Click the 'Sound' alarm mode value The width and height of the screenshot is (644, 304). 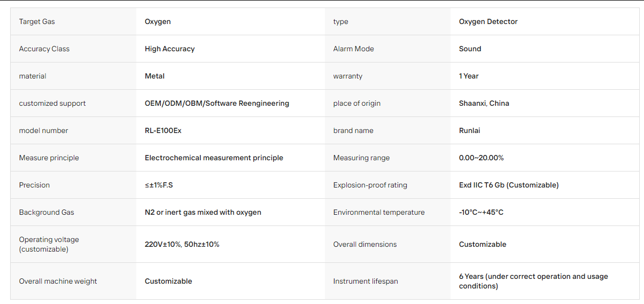tap(470, 49)
